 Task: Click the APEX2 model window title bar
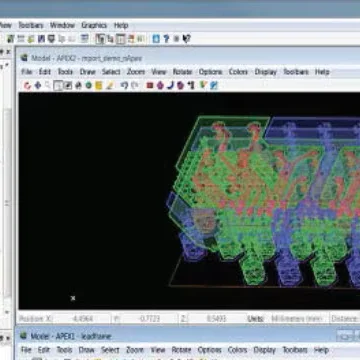(x=188, y=58)
